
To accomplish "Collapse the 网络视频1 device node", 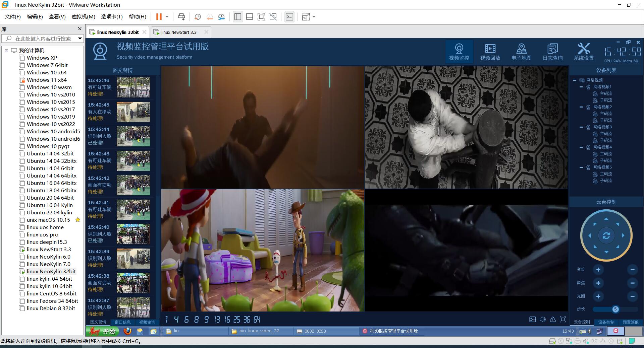I will click(581, 87).
